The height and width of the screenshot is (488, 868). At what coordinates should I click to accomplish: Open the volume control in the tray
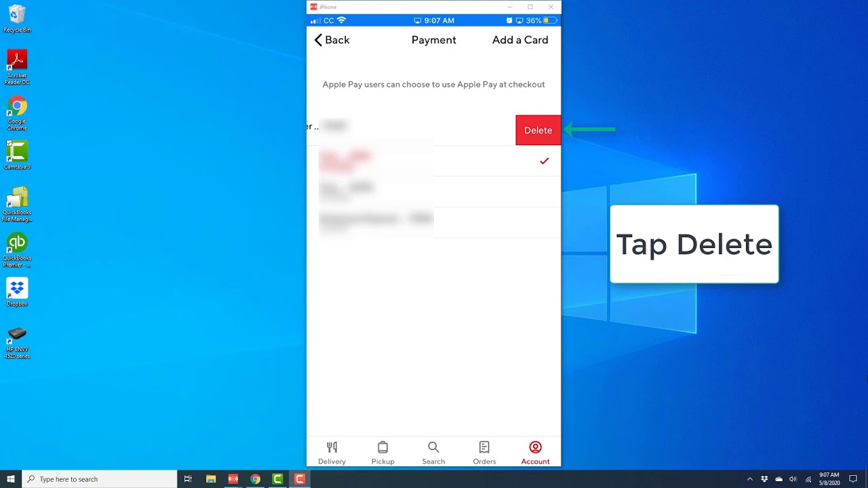793,479
